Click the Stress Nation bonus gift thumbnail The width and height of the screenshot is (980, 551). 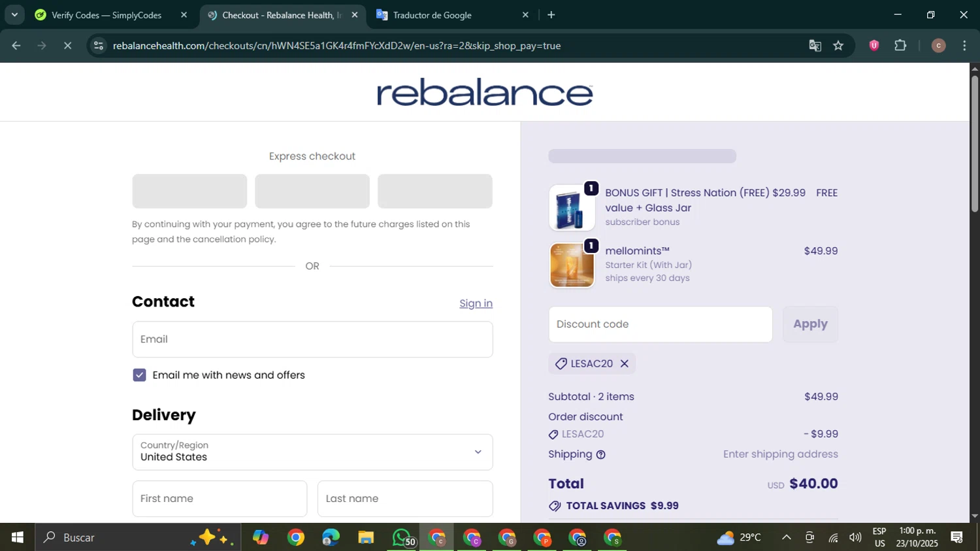pos(572,208)
